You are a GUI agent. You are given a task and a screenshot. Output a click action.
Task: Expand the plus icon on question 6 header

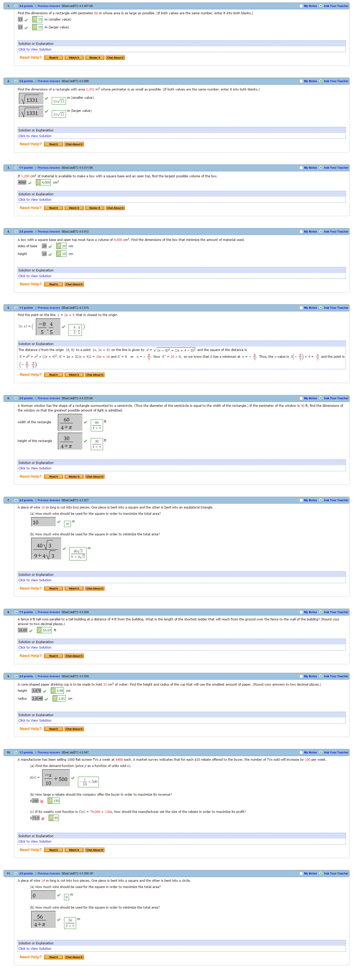16,398
